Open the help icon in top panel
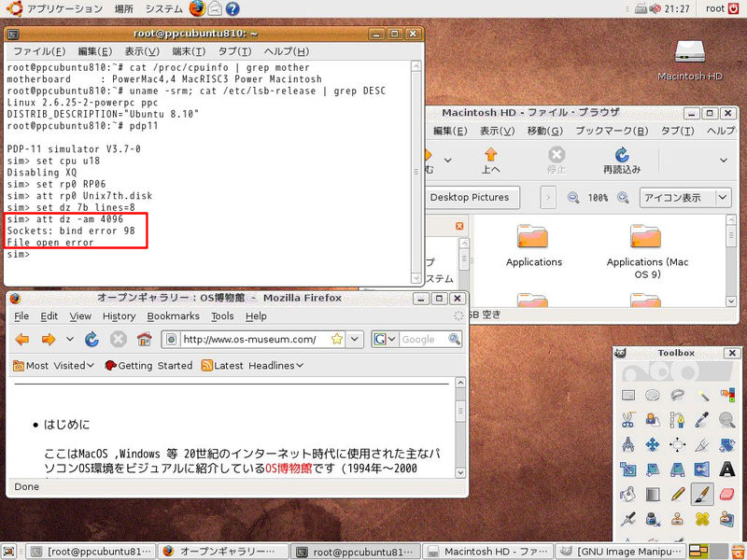The height and width of the screenshot is (560, 747). [x=233, y=8]
